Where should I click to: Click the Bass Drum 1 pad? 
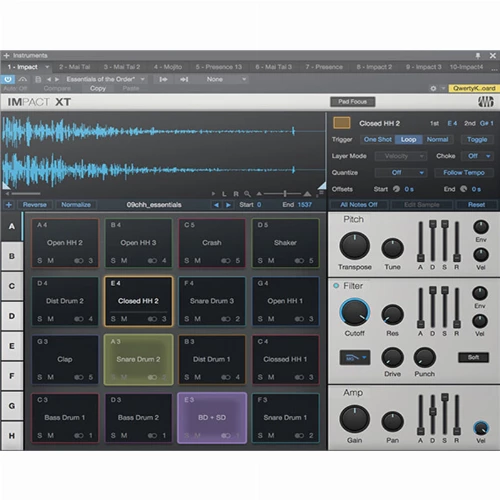65,418
